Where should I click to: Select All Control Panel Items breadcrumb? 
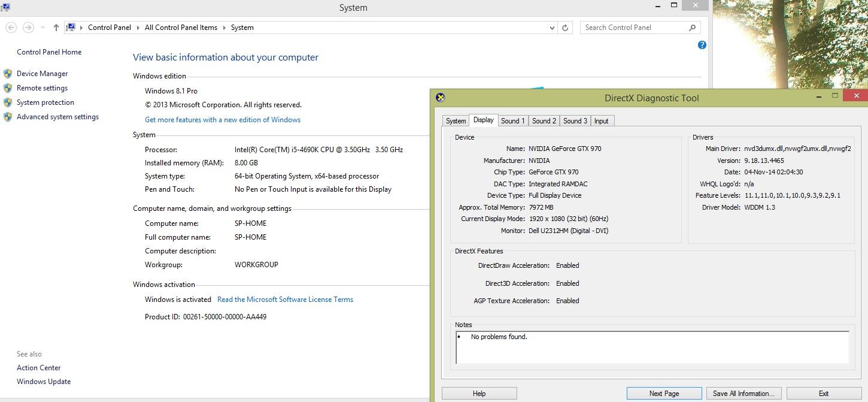181,28
